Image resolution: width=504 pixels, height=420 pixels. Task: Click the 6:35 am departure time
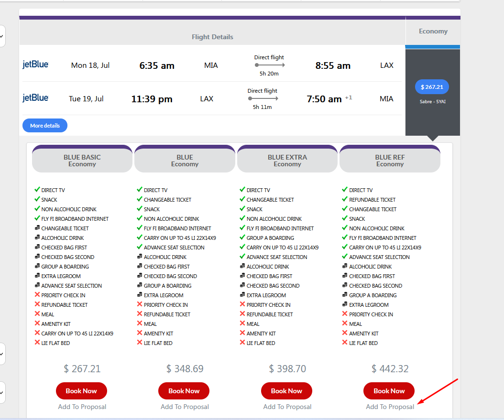157,65
